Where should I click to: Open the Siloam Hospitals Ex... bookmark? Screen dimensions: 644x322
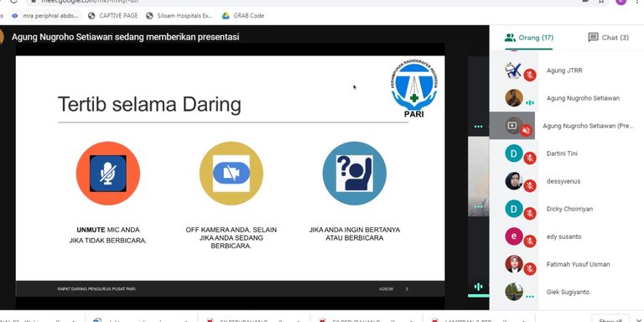tap(180, 16)
